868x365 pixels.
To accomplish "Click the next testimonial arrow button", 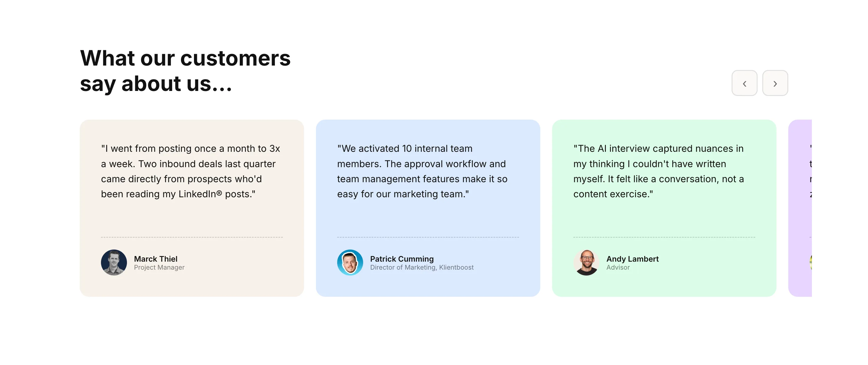I will [x=775, y=83].
